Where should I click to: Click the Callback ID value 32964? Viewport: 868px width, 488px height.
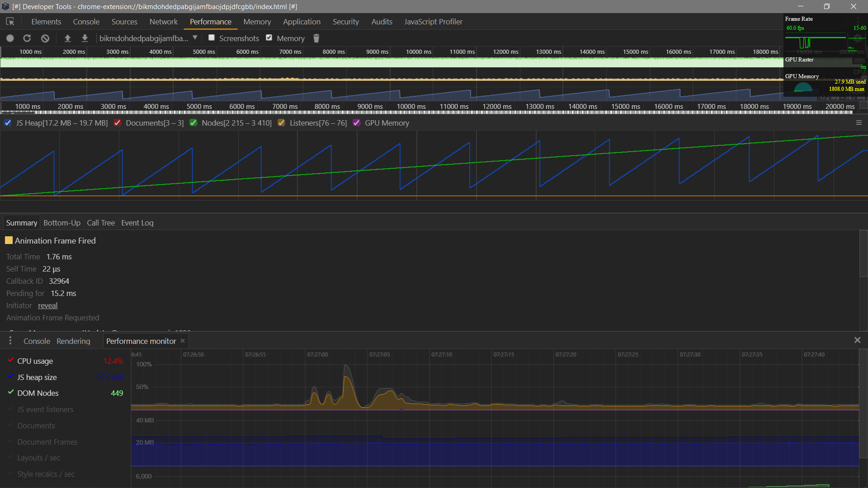tap(59, 281)
